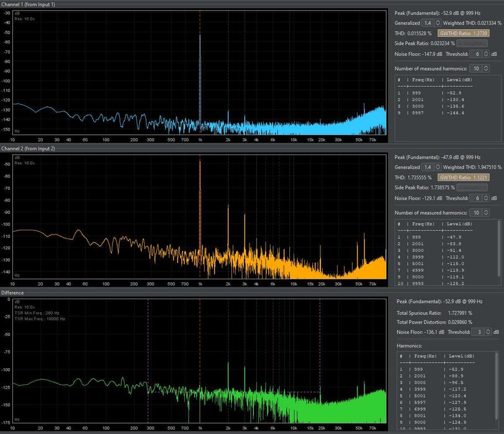Click Channel 1 harmonics count spinner arrows

click(x=486, y=68)
